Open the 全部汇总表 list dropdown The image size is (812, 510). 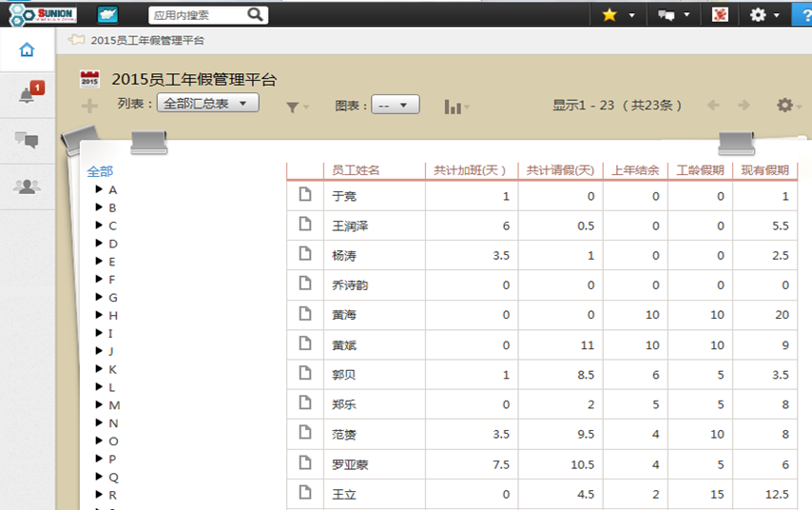[x=208, y=103]
